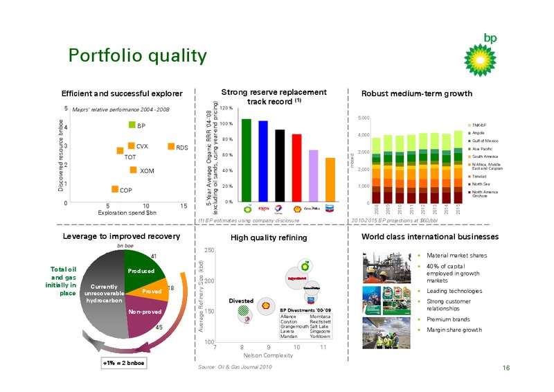Click 'Source: Oil & Gas Journal 2010' footnote
The width and height of the screenshot is (554, 392).
click(x=235, y=367)
